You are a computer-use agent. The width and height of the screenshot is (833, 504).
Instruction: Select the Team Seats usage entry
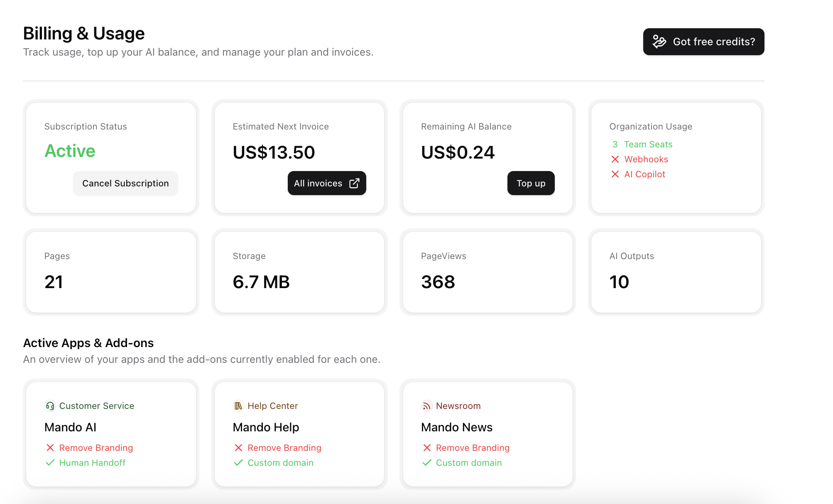pos(648,144)
